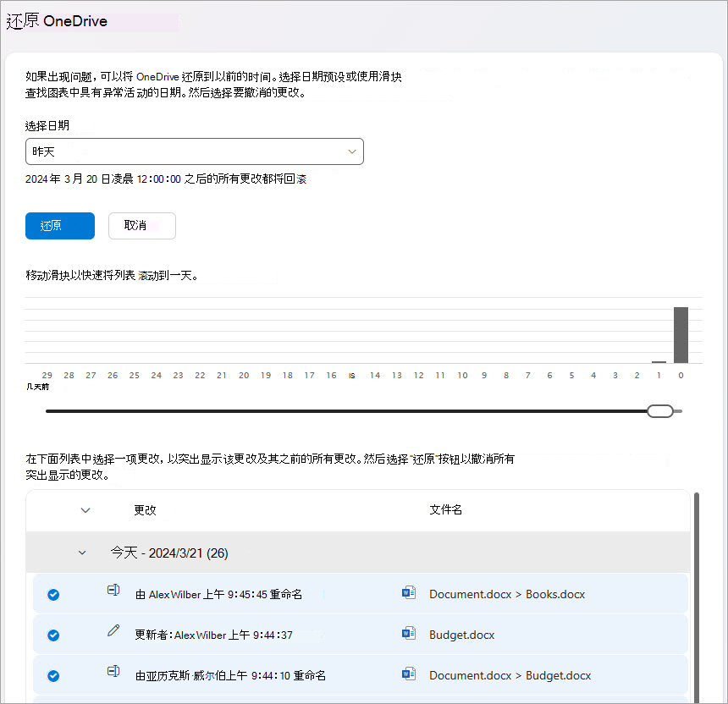This screenshot has width=728, height=704.
Task: Click the 今天 - 2024/3/21 (26) group label
Action: 169,553
